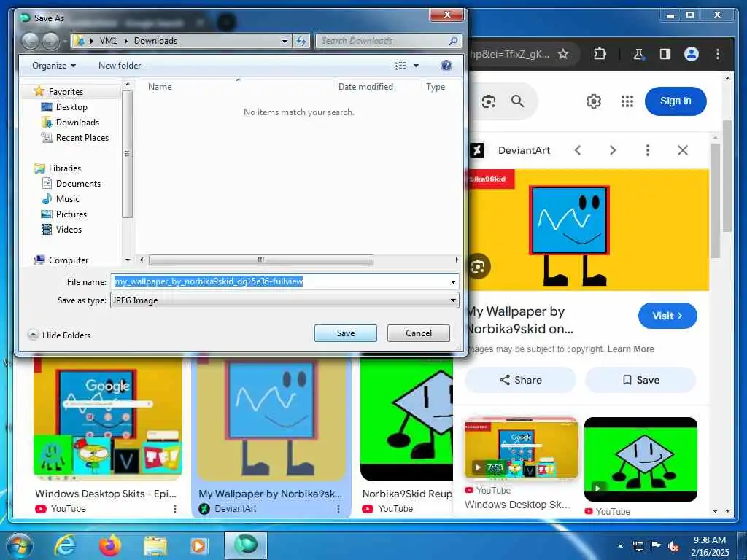Click the Search Downloads field
The width and height of the screenshot is (747, 560).
pyautogui.click(x=388, y=41)
